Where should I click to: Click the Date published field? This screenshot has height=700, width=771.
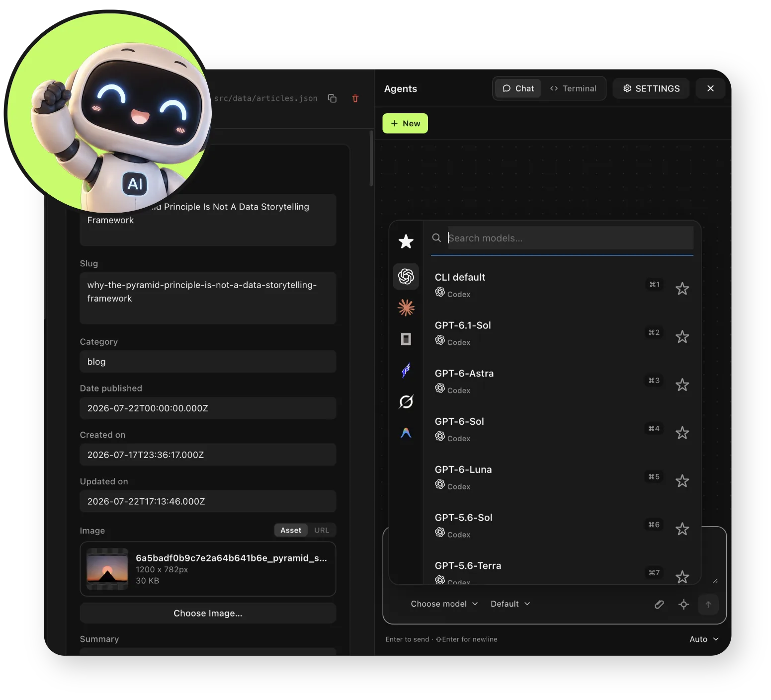[x=208, y=408]
